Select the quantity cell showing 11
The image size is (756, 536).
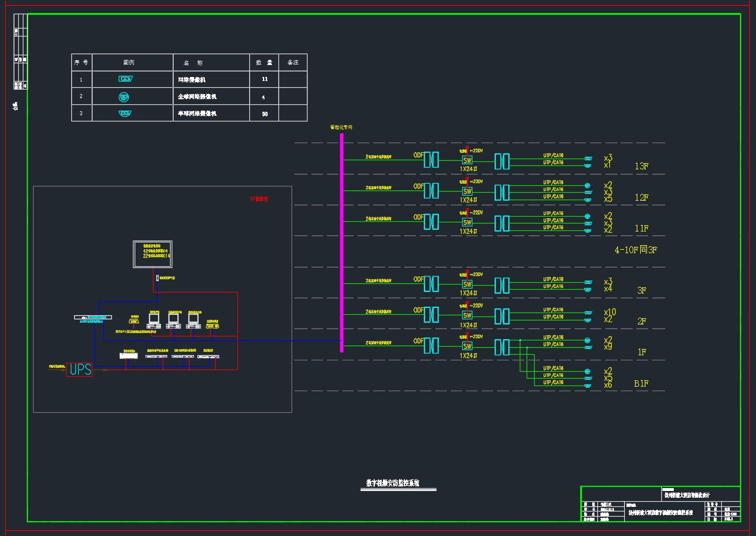[264, 79]
